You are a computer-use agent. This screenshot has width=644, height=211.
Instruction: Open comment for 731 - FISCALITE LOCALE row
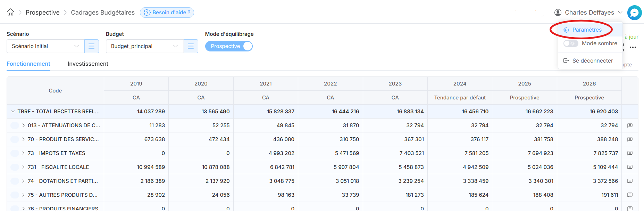point(630,167)
